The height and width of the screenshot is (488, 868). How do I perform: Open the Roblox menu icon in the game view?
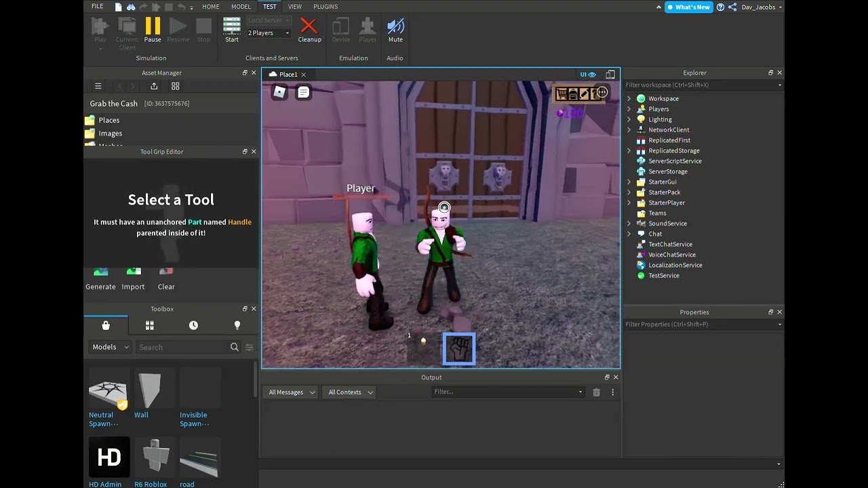[x=279, y=92]
